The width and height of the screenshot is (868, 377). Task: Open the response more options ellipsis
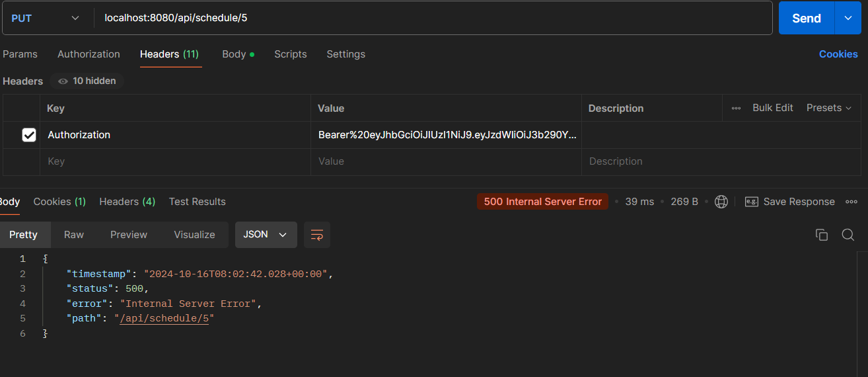click(851, 202)
